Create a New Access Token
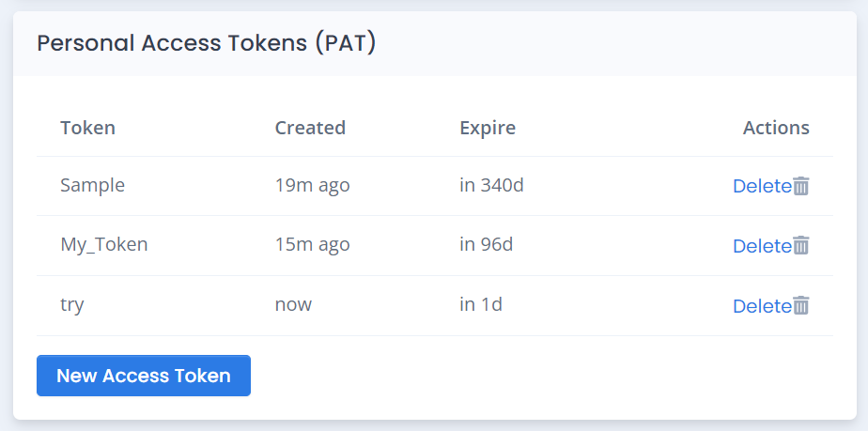The image size is (868, 431). pos(144,376)
